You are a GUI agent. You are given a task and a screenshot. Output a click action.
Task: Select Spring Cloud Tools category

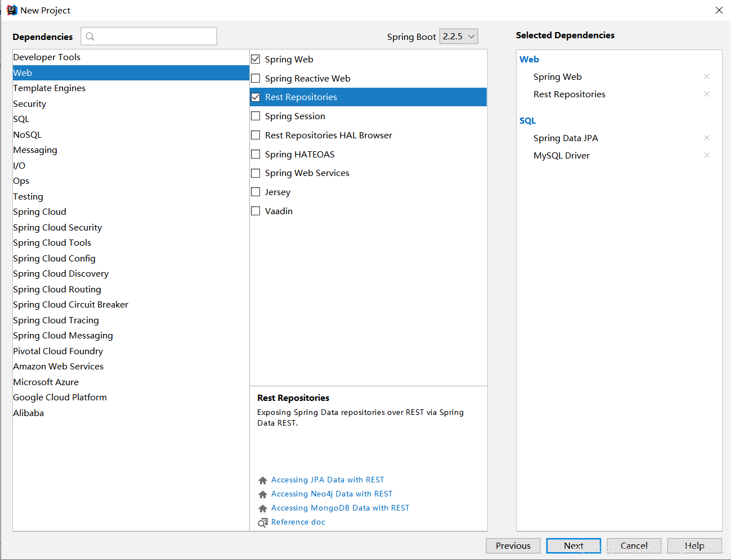pos(131,243)
